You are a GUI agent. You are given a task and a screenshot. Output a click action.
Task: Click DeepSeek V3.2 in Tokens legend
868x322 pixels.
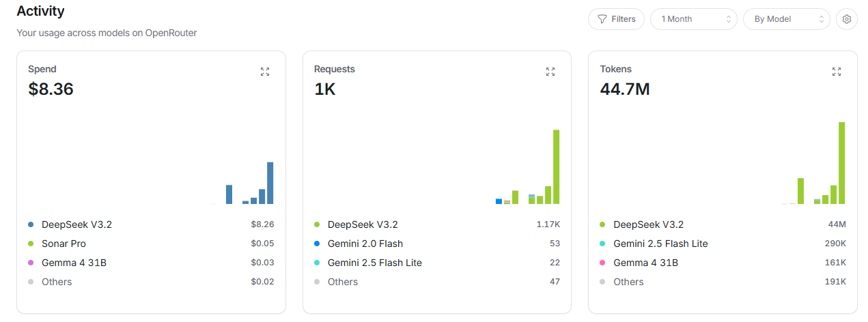tap(648, 224)
